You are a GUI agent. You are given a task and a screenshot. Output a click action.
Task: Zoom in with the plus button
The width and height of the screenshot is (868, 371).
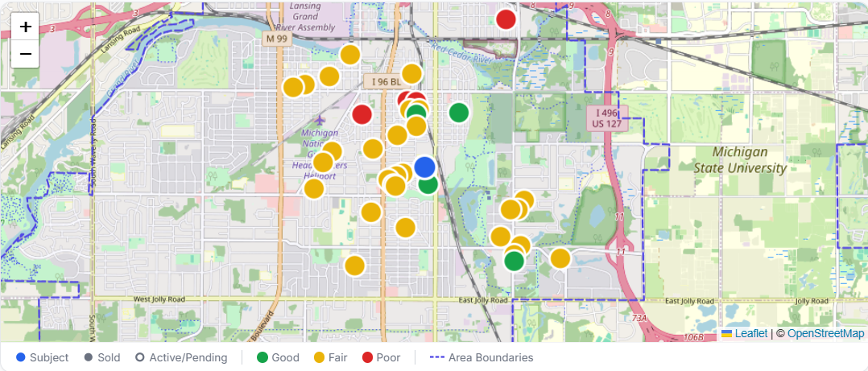[26, 27]
